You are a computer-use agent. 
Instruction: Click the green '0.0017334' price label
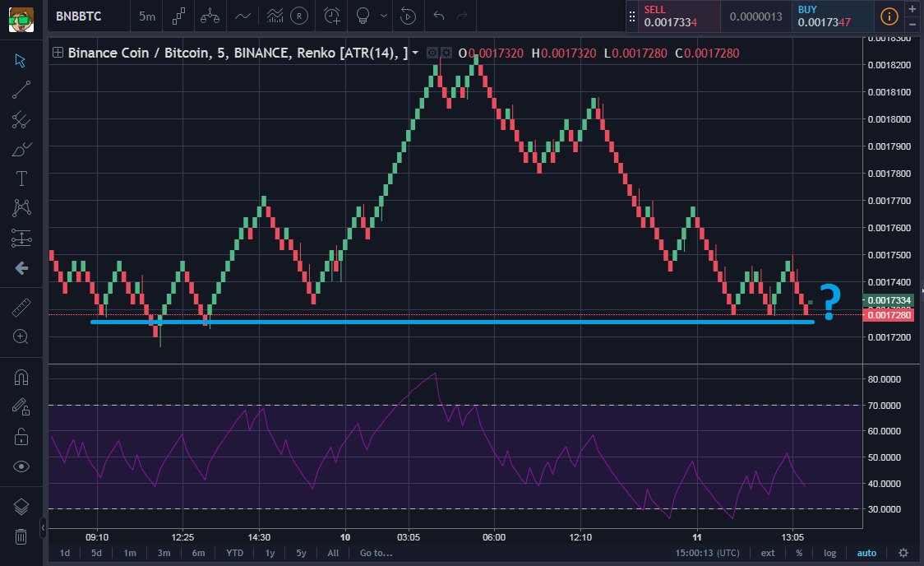coord(888,301)
